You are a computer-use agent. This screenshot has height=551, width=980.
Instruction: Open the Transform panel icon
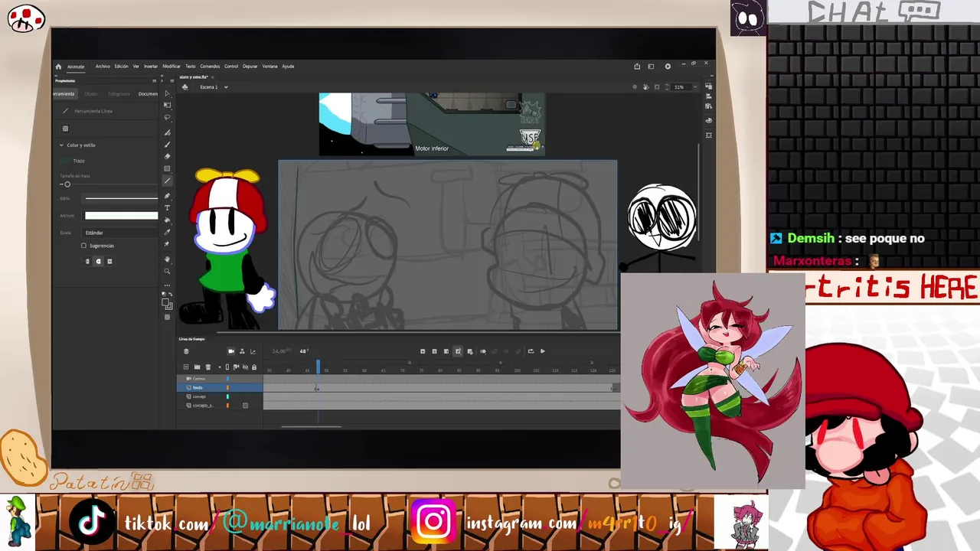click(x=709, y=135)
